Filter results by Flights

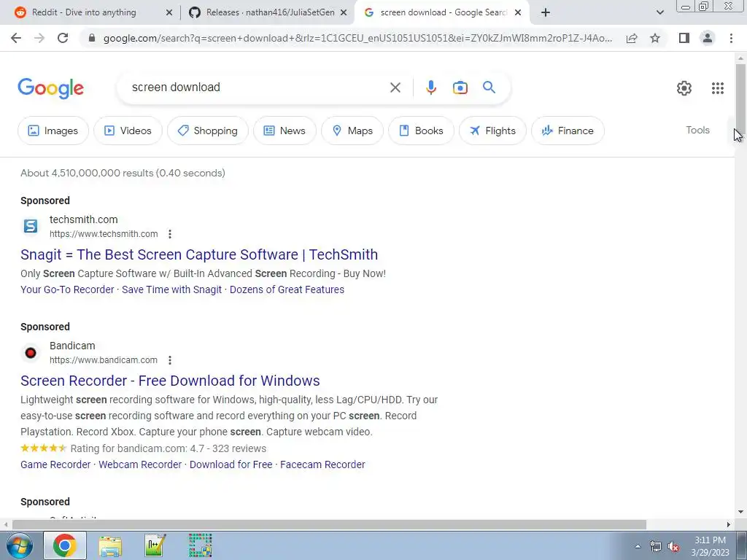492,131
